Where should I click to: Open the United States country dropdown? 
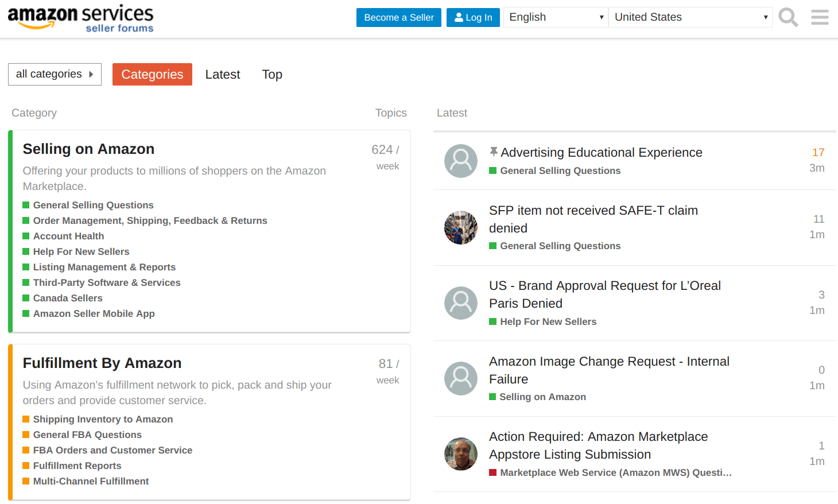pyautogui.click(x=690, y=17)
